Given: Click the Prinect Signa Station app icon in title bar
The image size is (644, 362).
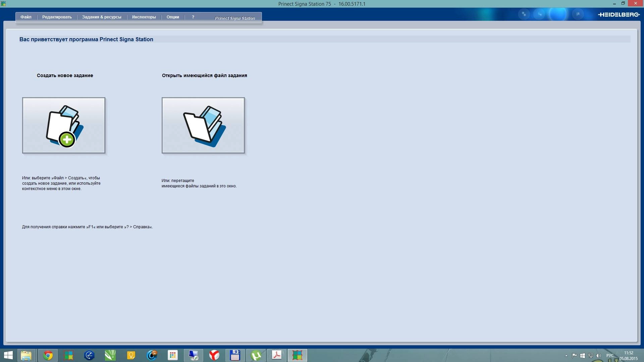Looking at the screenshot, I should click(x=3, y=4).
